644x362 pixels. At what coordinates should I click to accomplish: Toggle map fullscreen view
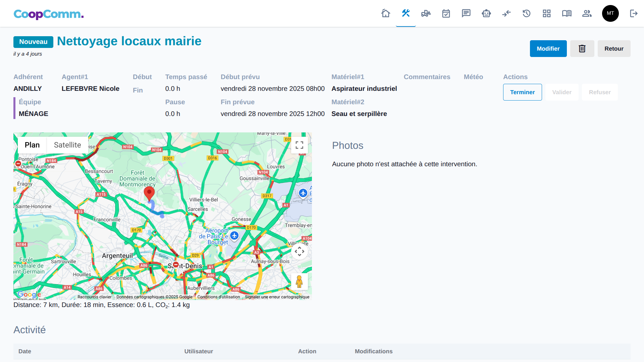300,145
